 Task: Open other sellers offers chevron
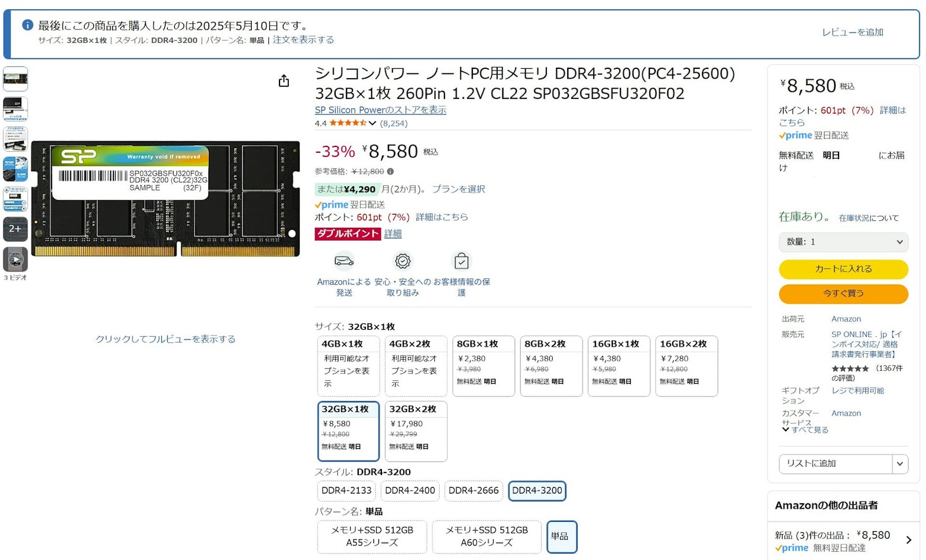909,540
